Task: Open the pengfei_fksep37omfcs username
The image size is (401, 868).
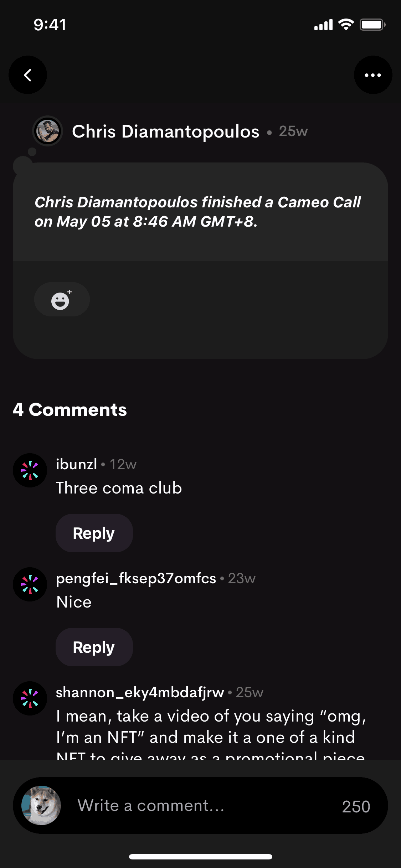Action: click(x=136, y=578)
